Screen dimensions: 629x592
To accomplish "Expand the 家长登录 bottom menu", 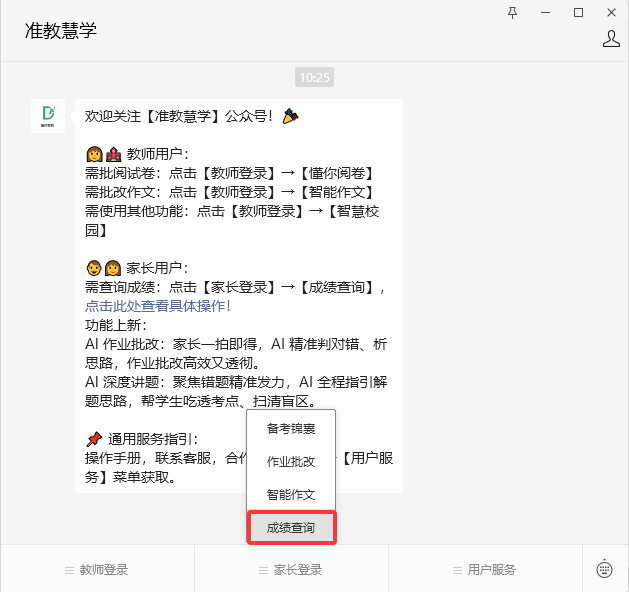I will click(291, 569).
